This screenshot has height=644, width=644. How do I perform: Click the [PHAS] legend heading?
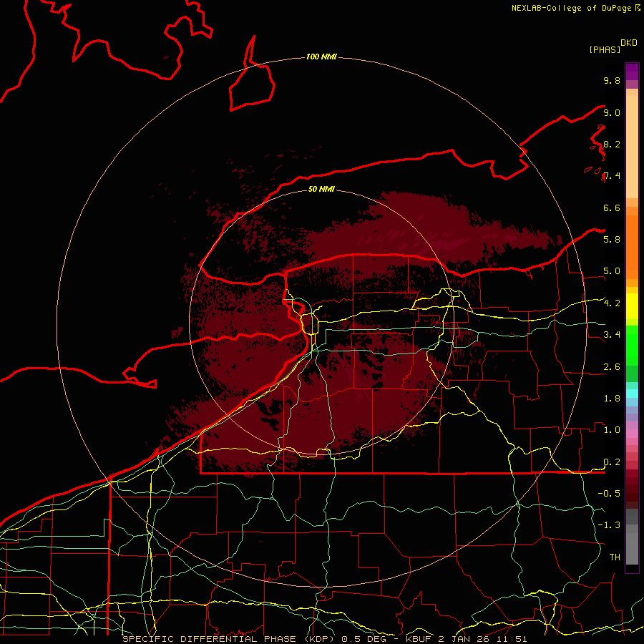(x=605, y=49)
